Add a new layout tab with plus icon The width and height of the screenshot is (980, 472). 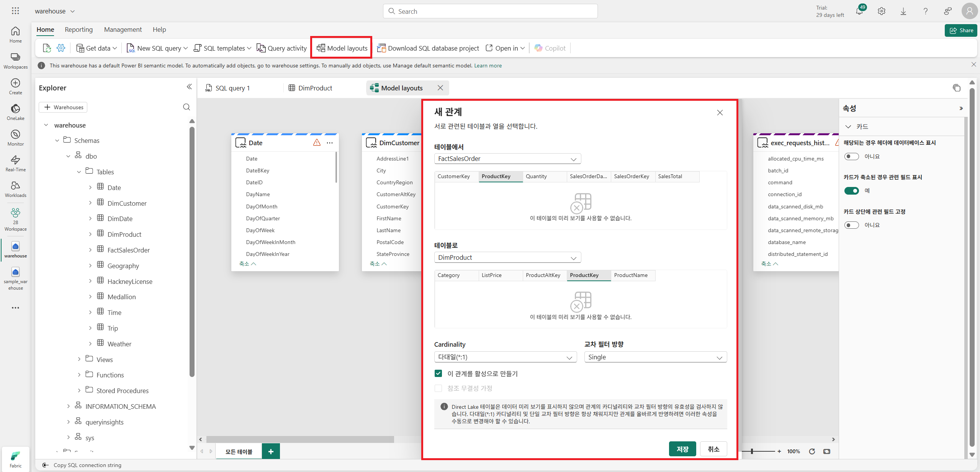271,451
